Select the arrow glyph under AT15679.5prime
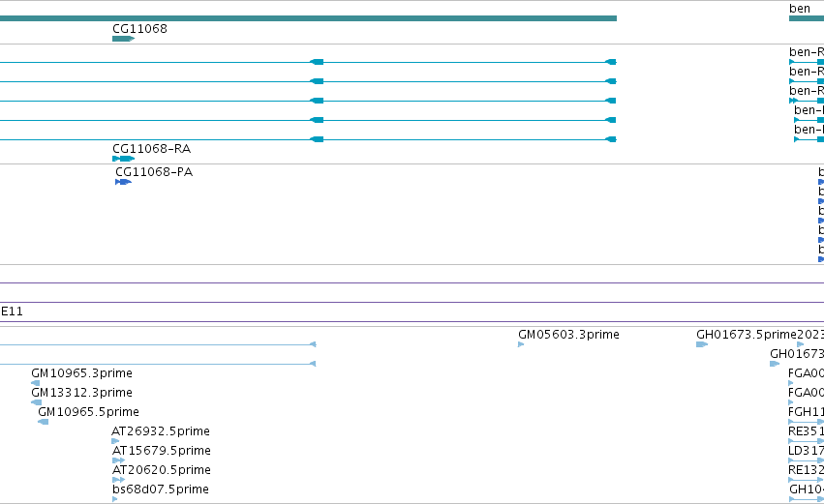Image resolution: width=824 pixels, height=504 pixels. coord(119,460)
